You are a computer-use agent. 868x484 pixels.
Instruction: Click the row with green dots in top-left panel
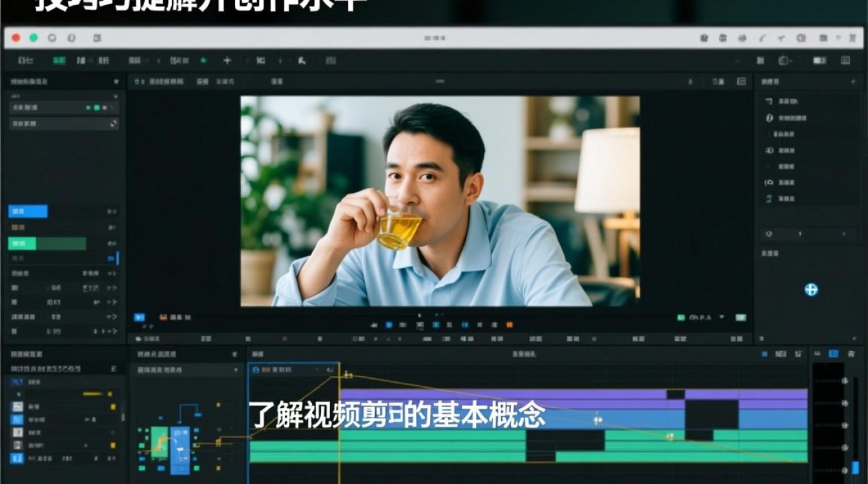(64, 108)
